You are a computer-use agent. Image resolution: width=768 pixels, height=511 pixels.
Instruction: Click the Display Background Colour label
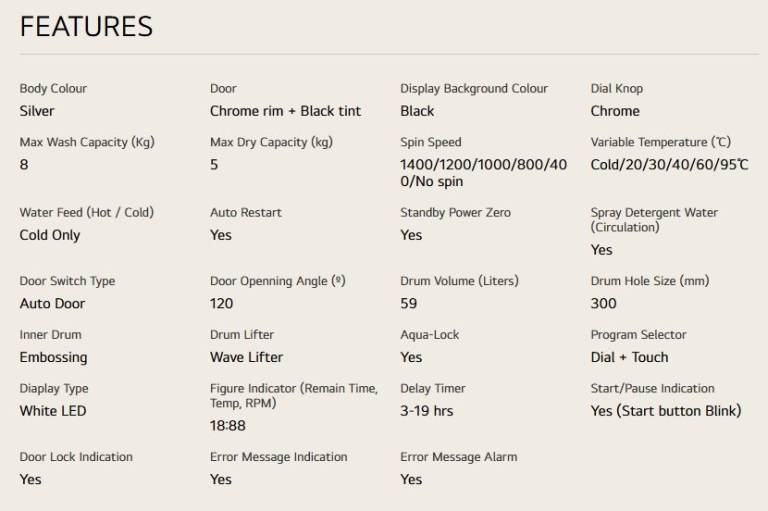point(474,89)
